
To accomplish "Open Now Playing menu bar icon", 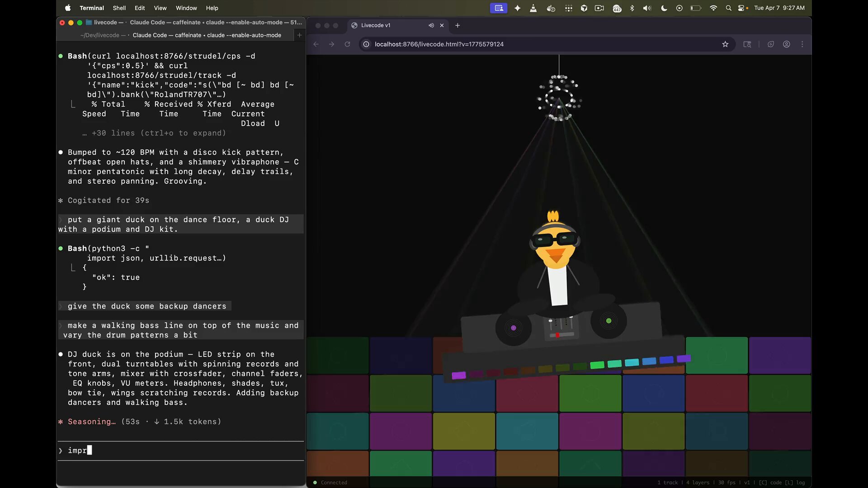I will pos(679,8).
